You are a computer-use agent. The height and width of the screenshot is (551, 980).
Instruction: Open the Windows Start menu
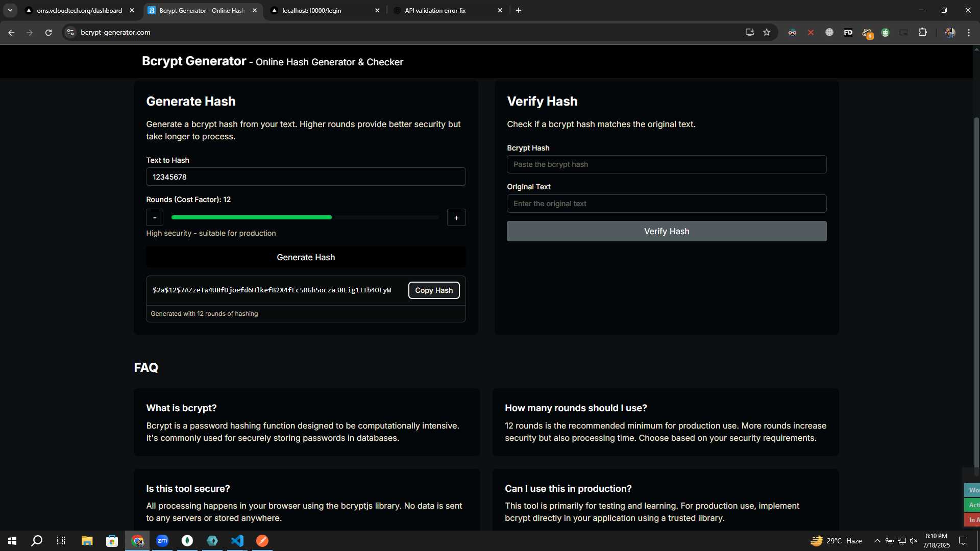[x=12, y=541]
